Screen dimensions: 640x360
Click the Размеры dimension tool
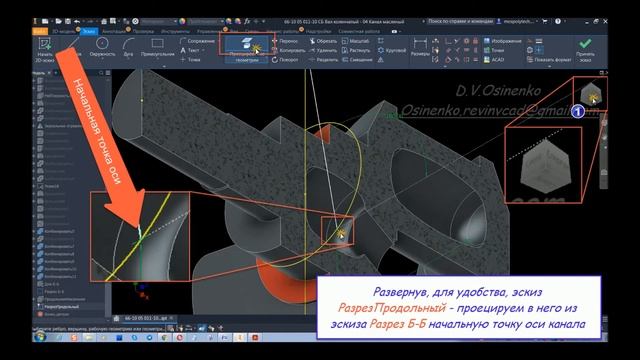point(420,47)
